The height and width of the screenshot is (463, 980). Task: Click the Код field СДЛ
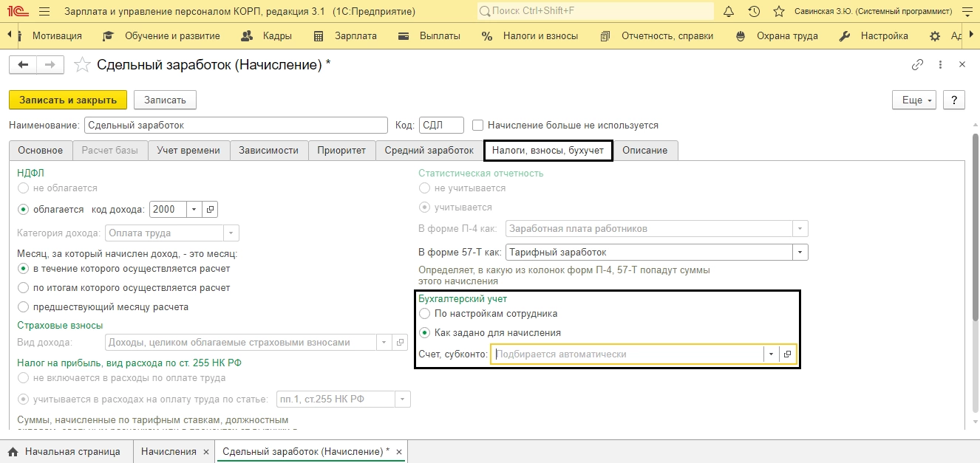(441, 126)
